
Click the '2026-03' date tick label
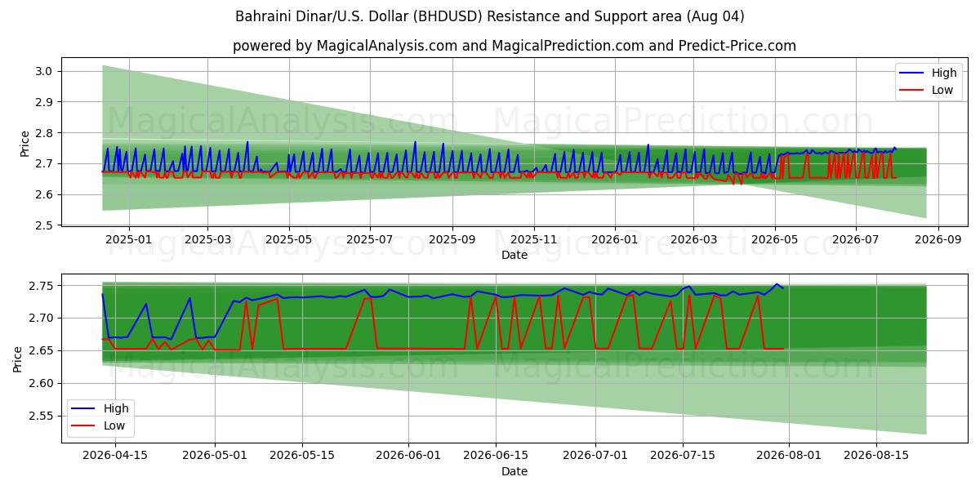(x=693, y=240)
